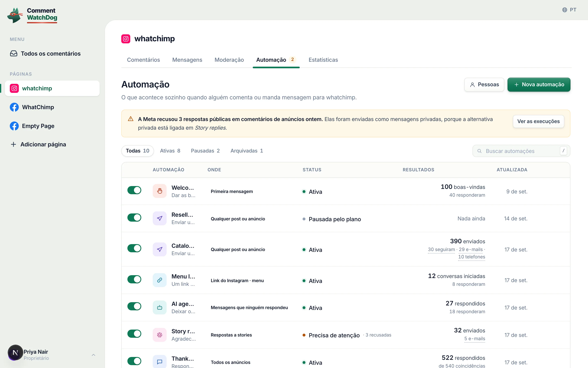Screen dimensions: 588x368
Task: Click the story ring icon of the Story r... automation
Action: pyautogui.click(x=160, y=335)
